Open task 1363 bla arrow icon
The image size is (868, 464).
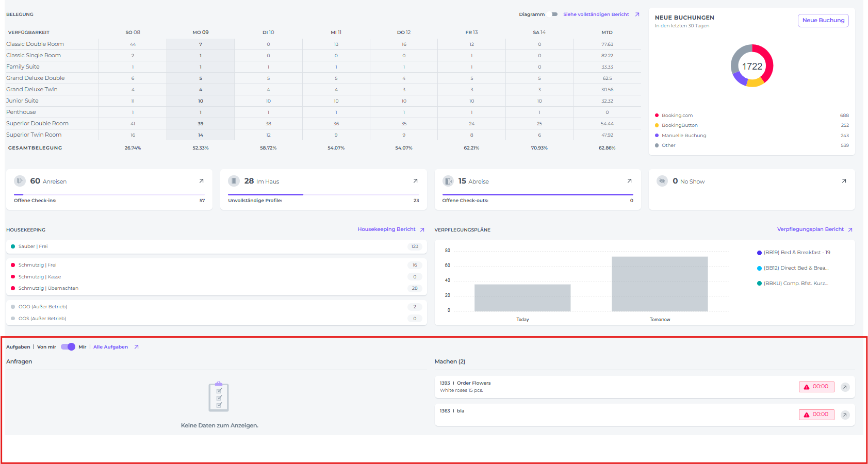pos(845,415)
